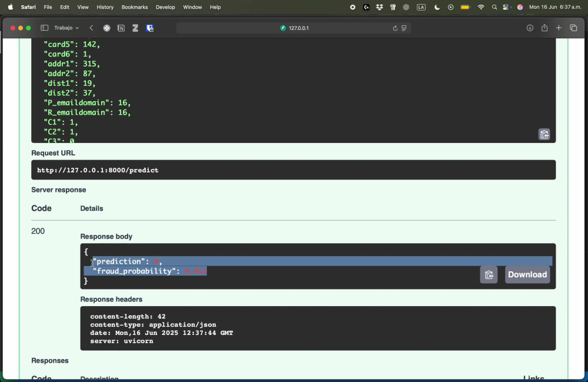This screenshot has width=588, height=382.
Task: Click the "P_emaildomain": 16 line
Action: click(x=87, y=103)
